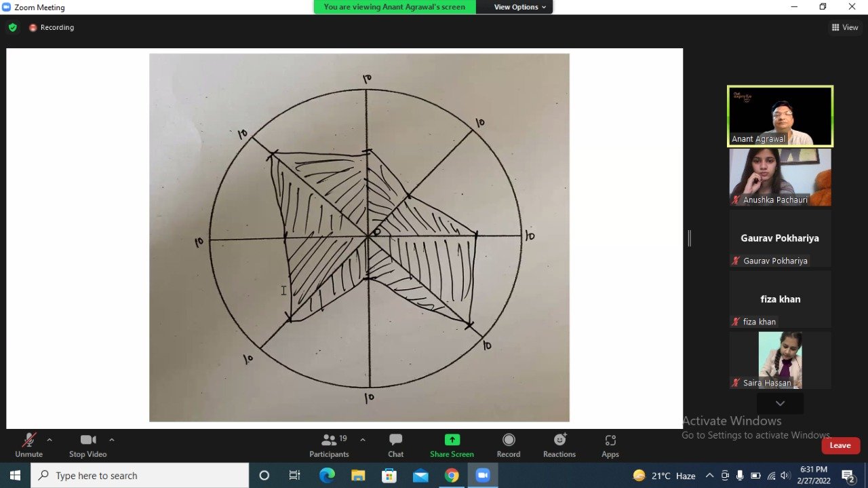
Task: Open the Chat panel
Action: pos(396,445)
